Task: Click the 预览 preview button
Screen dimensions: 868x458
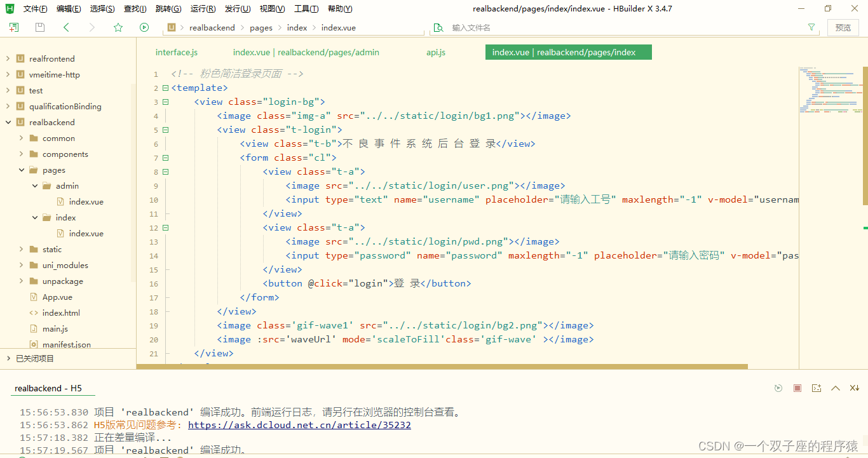Action: (843, 27)
